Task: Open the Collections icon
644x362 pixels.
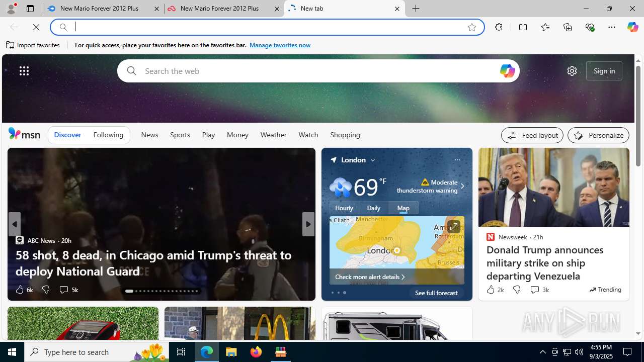Action: [x=568, y=27]
